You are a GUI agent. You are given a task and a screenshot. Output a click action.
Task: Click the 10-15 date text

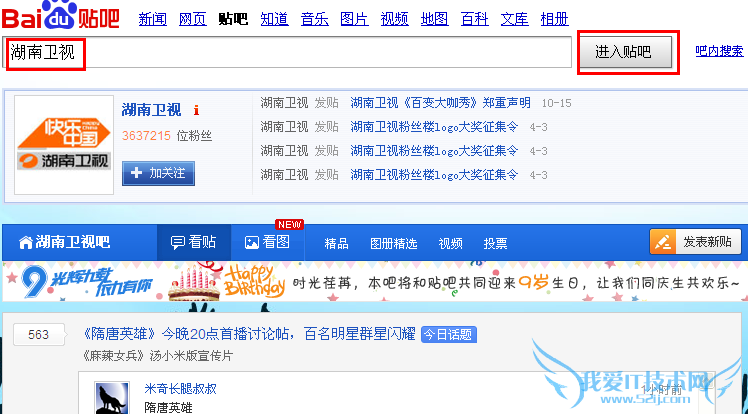[556, 103]
